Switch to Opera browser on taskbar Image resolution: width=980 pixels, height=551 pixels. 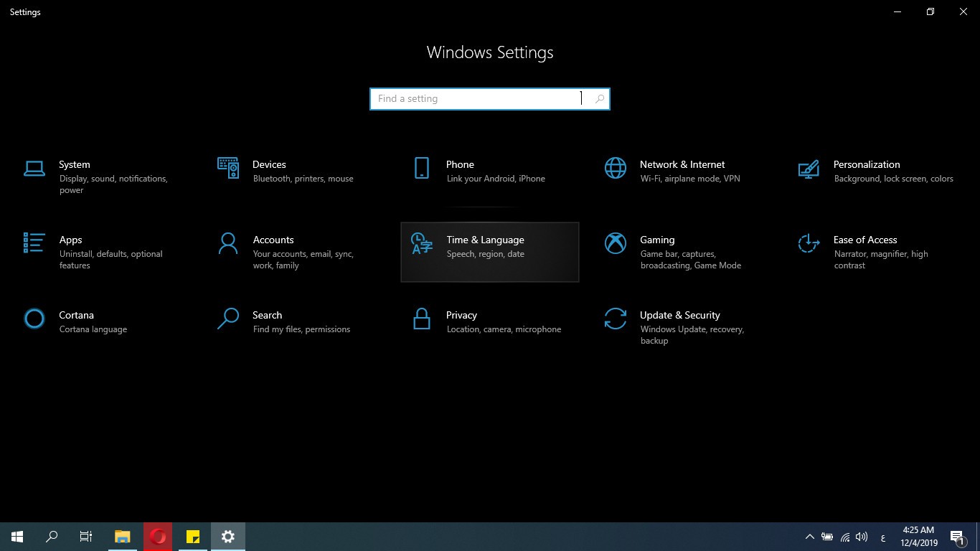[x=158, y=537]
